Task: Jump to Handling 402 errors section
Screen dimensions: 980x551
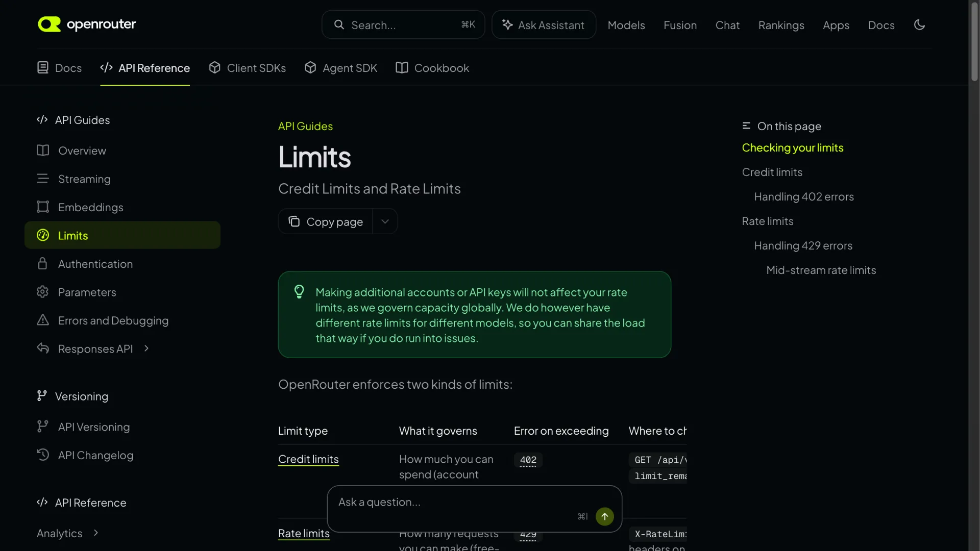Action: click(x=804, y=196)
